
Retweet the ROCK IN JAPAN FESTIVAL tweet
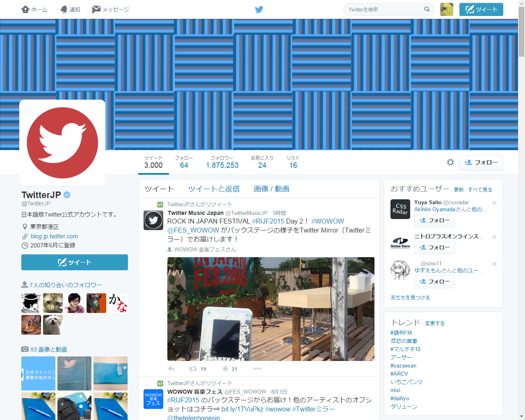[193, 369]
